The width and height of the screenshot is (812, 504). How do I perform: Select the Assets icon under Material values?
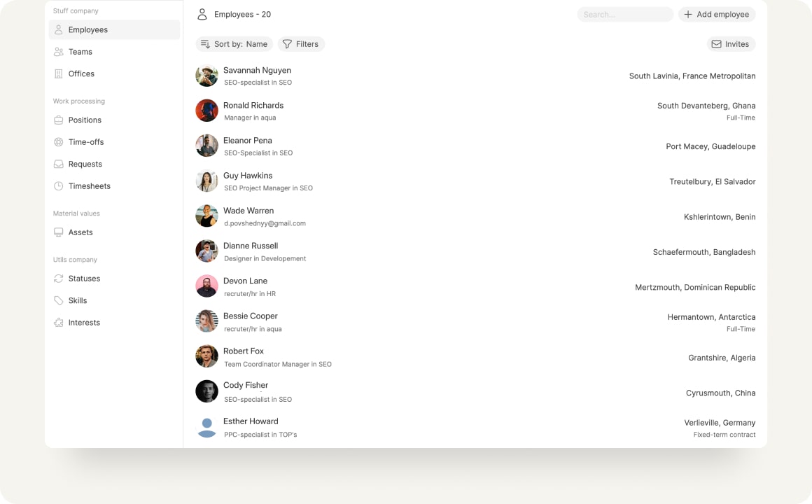58,232
